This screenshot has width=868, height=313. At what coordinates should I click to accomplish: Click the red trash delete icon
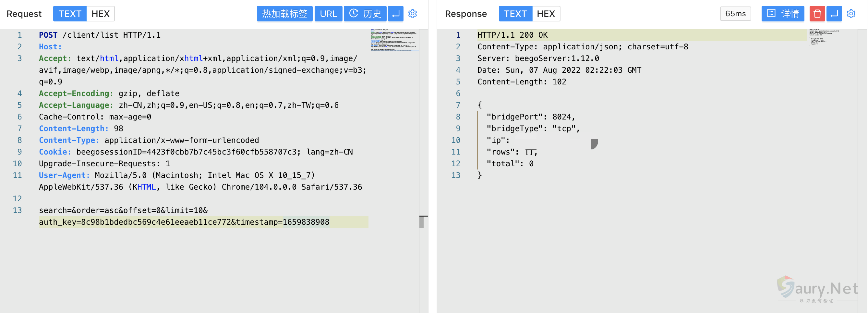pos(817,14)
